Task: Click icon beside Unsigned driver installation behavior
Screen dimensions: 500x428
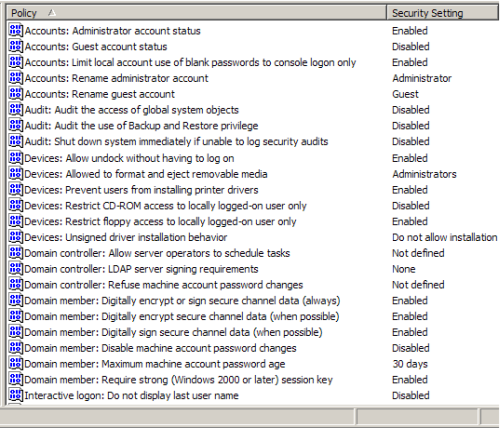Action: tap(16, 237)
